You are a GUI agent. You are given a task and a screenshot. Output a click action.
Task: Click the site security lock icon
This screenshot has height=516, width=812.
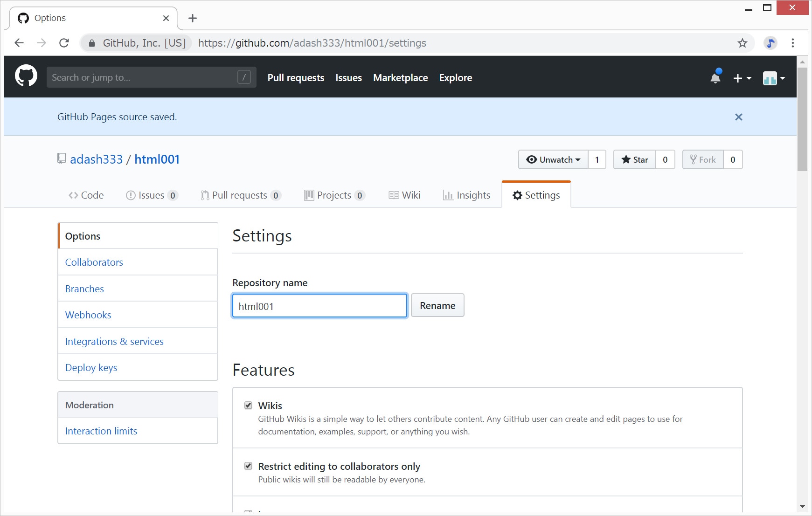pyautogui.click(x=92, y=43)
